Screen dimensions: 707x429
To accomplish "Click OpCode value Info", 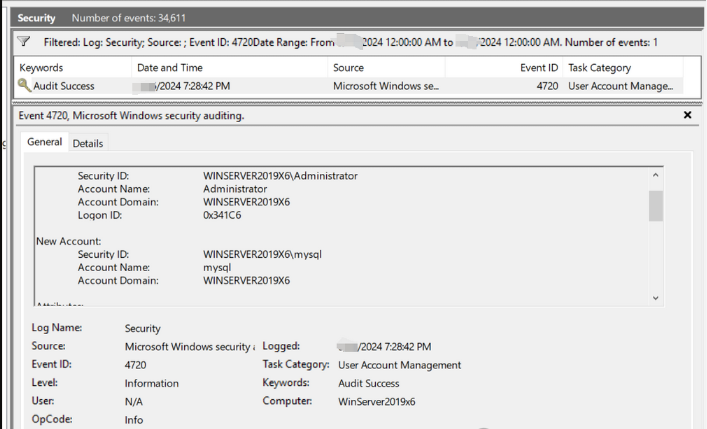I will (x=134, y=420).
